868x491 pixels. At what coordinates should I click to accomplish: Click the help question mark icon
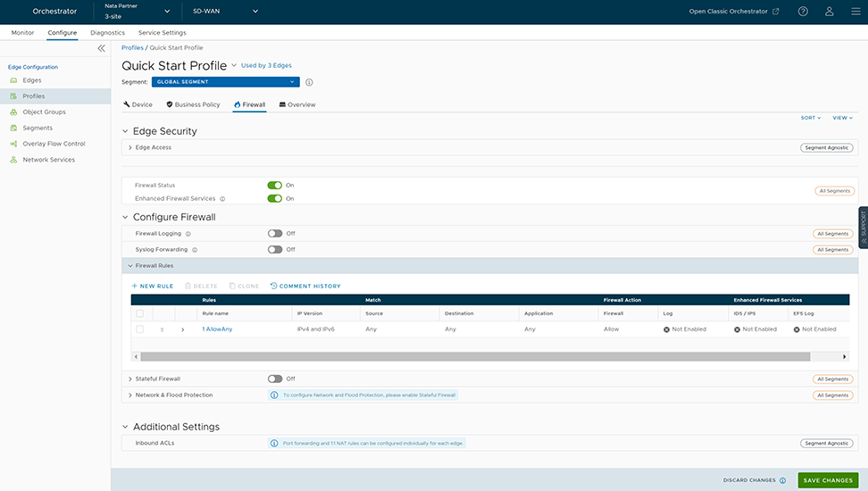pyautogui.click(x=803, y=12)
